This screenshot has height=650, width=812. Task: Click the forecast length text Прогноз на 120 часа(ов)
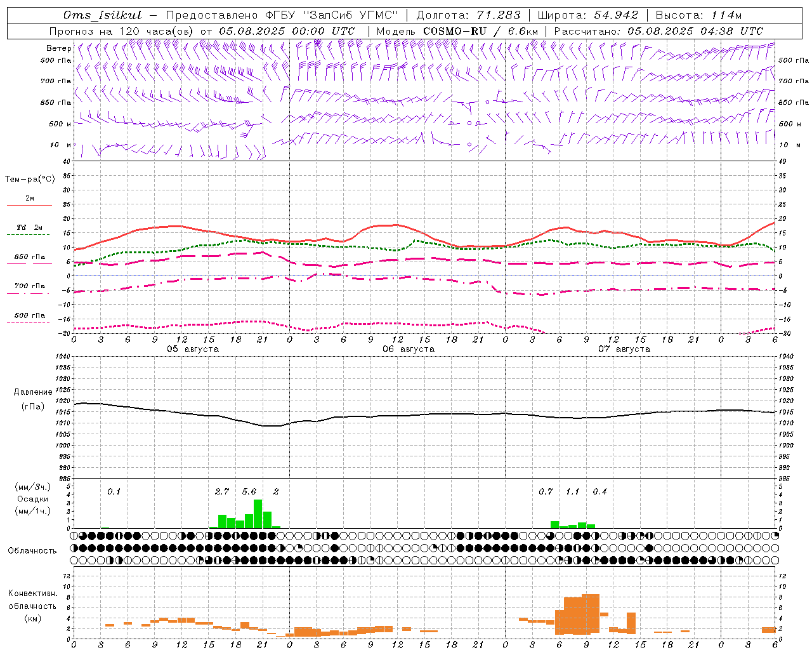122,31
